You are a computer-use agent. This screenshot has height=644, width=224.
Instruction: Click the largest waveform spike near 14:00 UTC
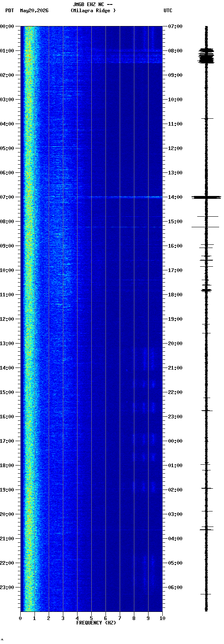point(207,197)
